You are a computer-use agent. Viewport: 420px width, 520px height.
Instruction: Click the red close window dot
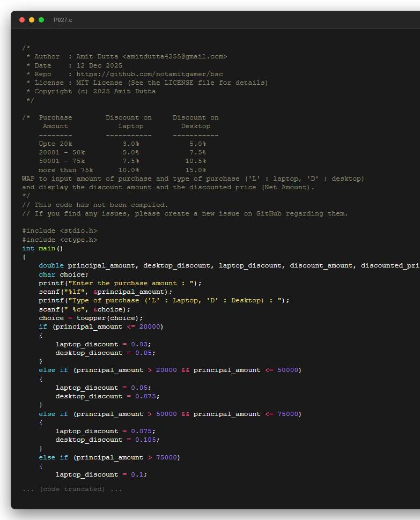click(22, 20)
